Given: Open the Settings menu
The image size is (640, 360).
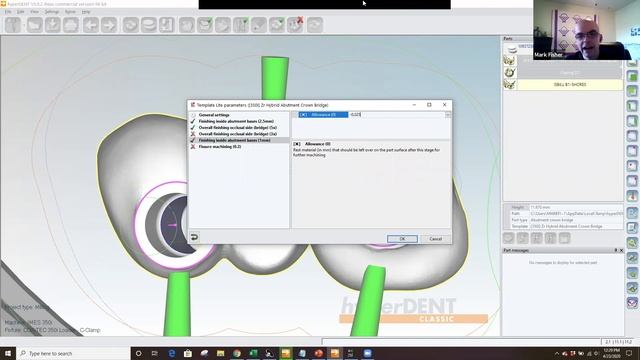Looking at the screenshot, I should [52, 12].
